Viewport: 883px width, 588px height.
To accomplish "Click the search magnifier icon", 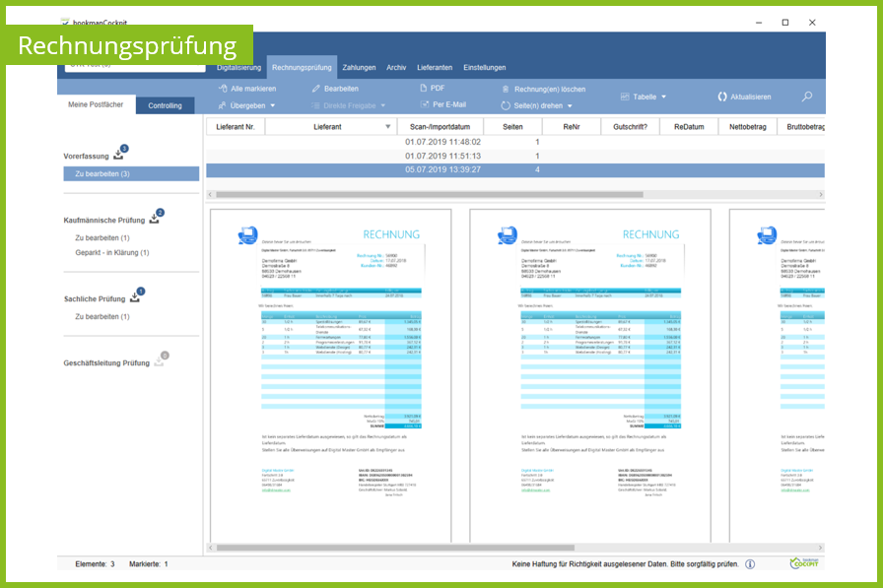I will click(x=807, y=97).
